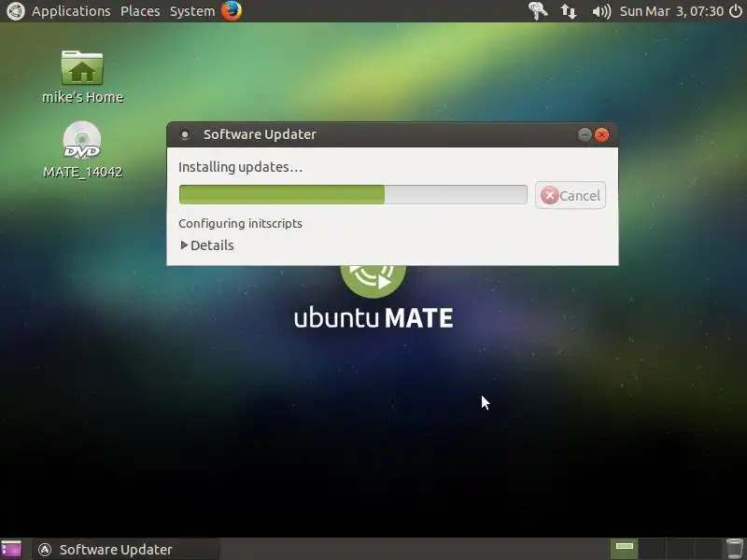Open the network connections indicator
The image size is (747, 560).
pyautogui.click(x=569, y=11)
